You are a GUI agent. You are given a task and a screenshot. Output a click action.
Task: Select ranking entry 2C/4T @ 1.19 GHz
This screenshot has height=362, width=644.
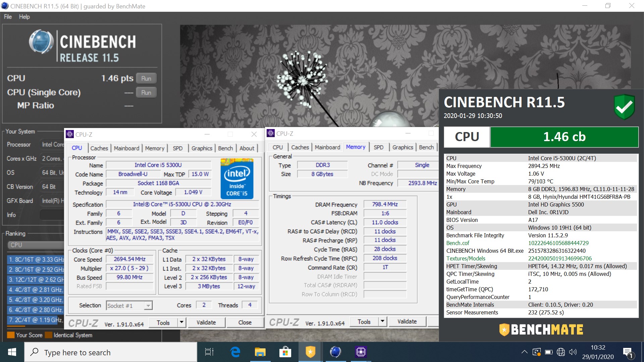36,320
